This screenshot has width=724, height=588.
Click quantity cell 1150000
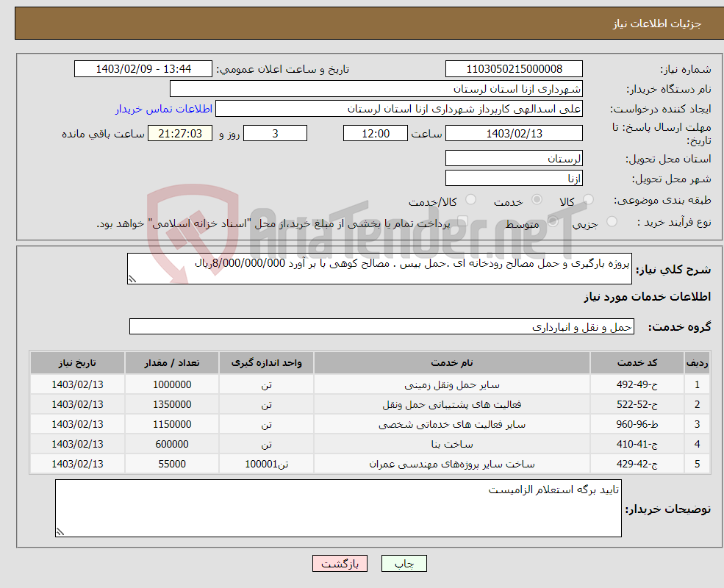click(x=172, y=424)
